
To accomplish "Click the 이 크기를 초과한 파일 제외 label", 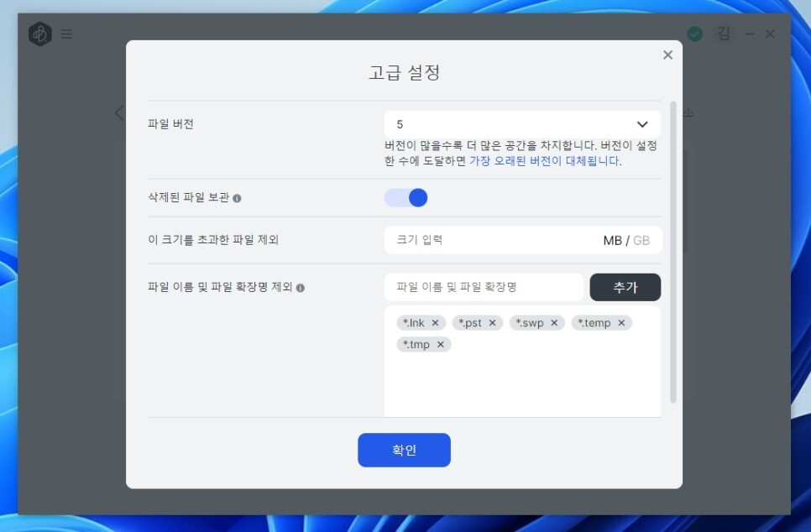I will tap(213, 240).
